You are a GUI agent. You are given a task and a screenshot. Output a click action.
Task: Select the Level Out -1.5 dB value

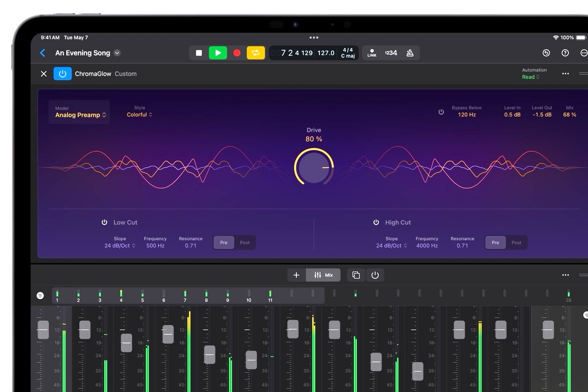tap(542, 114)
